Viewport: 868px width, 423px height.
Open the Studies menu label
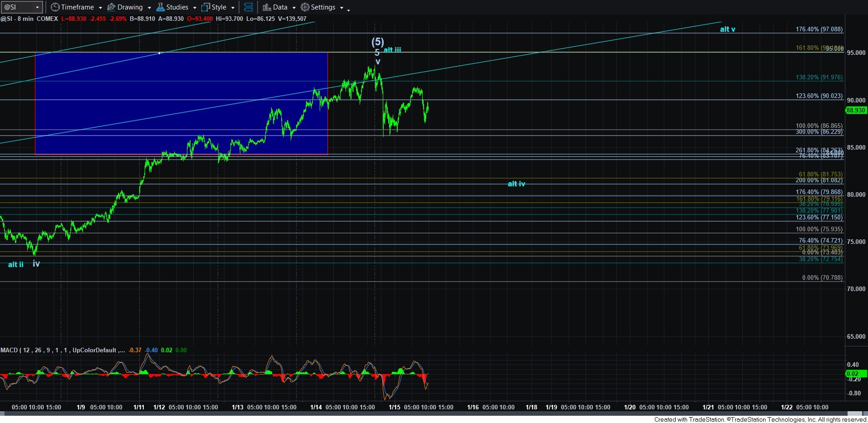(x=177, y=7)
